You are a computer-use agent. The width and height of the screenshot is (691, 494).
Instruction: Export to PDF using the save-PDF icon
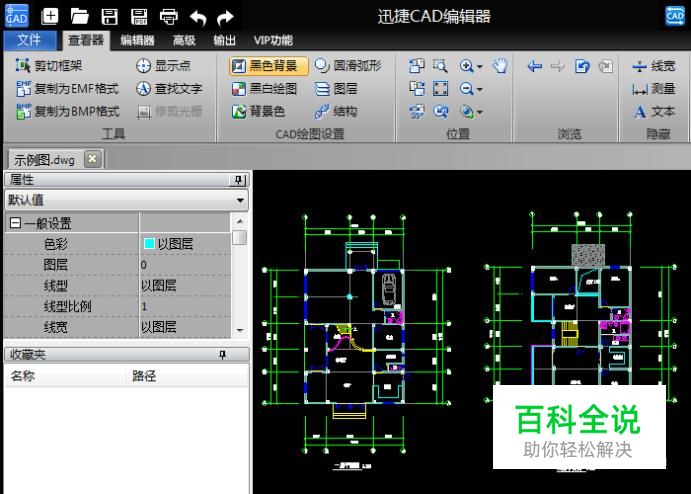pyautogui.click(x=139, y=16)
